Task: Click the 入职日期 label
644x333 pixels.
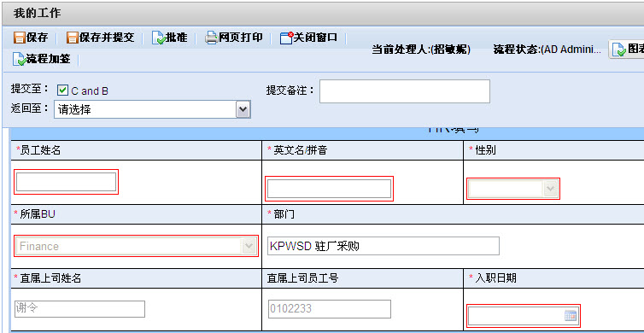Action: (495, 278)
